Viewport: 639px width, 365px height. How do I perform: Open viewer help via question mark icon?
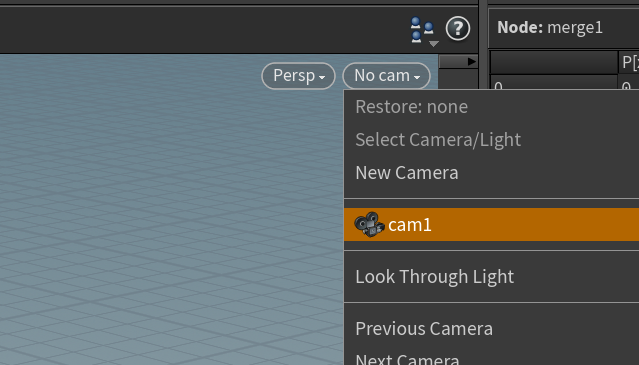[x=458, y=28]
